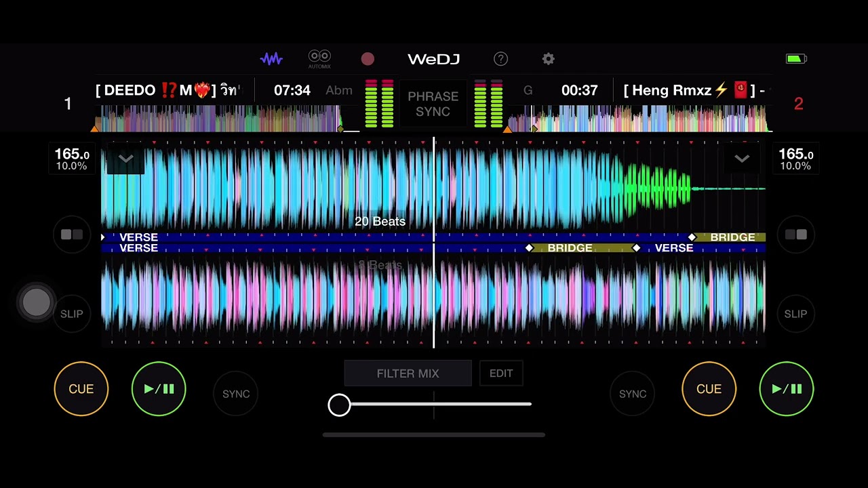Tap the WeDJ logo
The image size is (868, 488).
433,59
